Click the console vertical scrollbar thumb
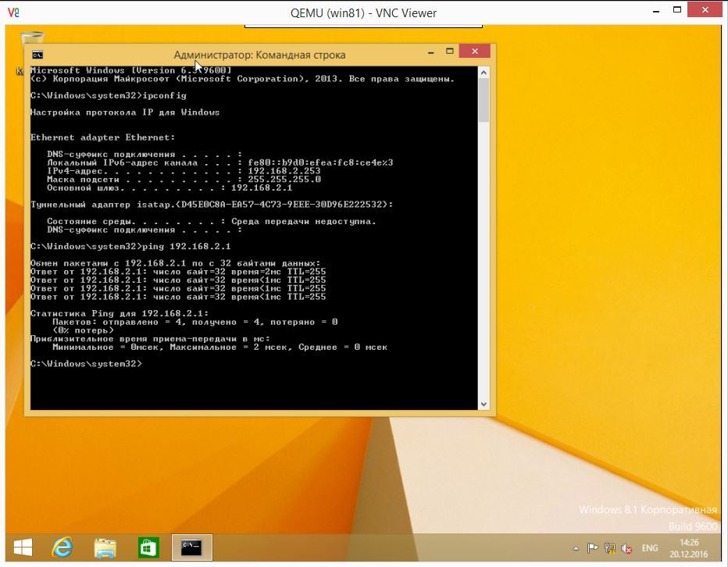The image size is (728, 567). pos(484,100)
